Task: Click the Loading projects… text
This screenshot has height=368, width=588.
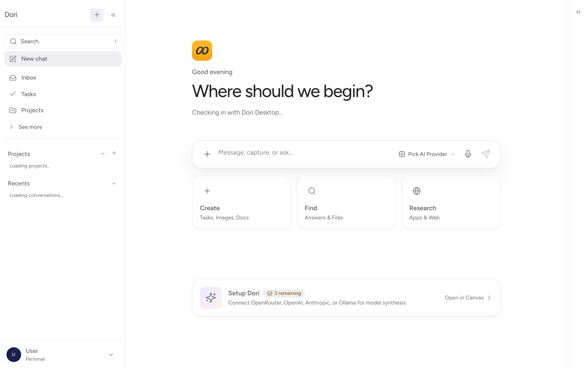Action: [30, 166]
